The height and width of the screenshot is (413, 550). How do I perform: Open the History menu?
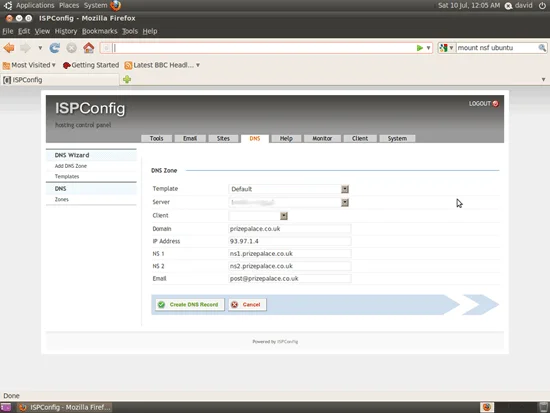click(66, 31)
